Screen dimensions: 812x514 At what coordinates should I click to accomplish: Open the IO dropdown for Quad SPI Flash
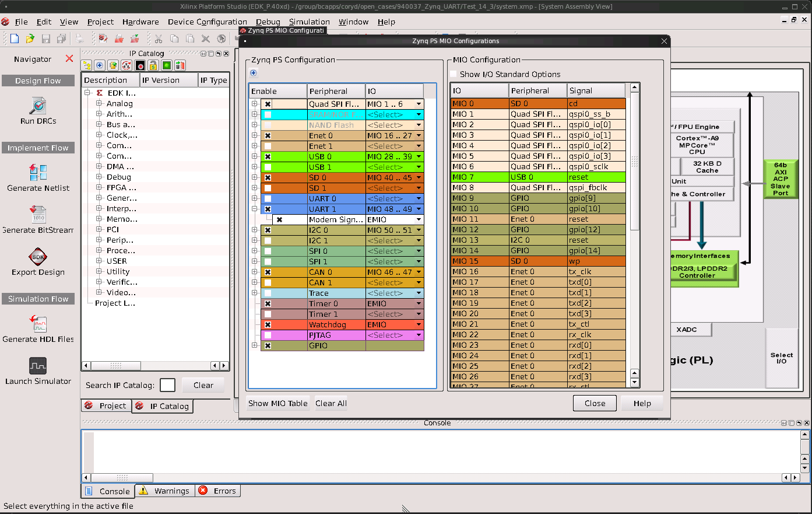point(419,103)
